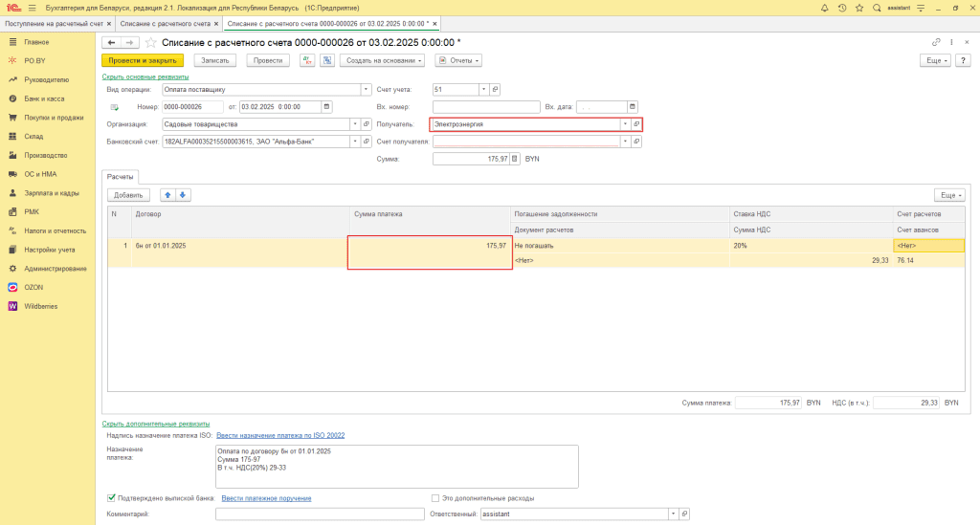Click Скрыть дополнительные реквизиты link
Screen dimensions: 980x525
click(156, 424)
